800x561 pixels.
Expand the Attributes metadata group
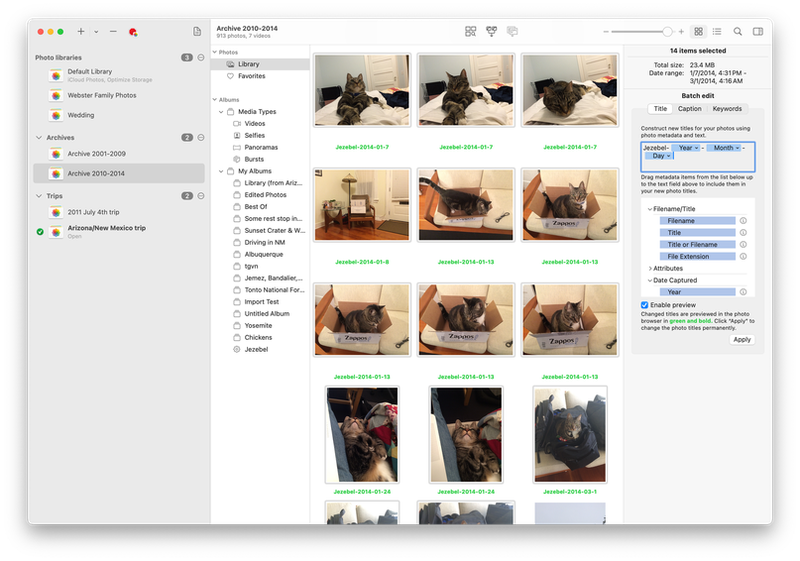tap(650, 268)
